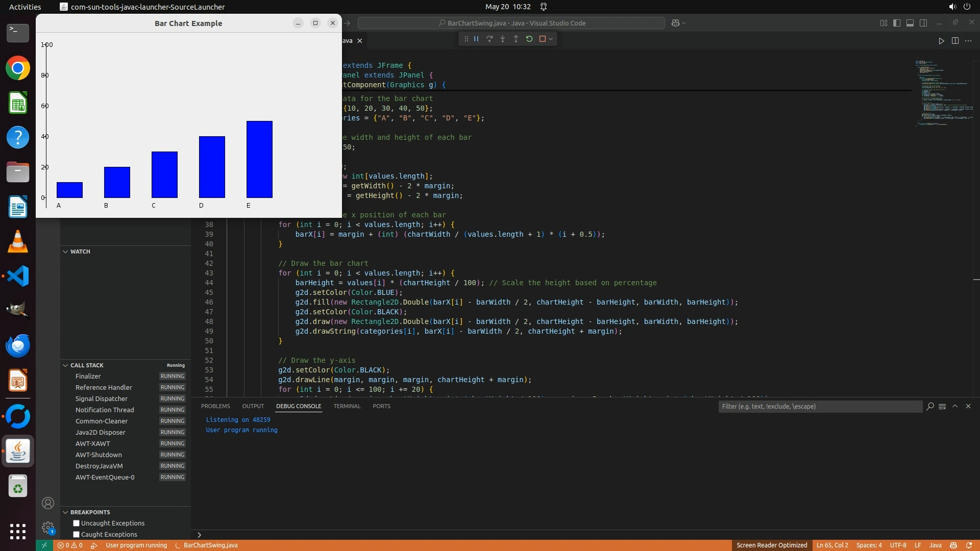The image size is (980, 551).
Task: Click Screen Reader Optimized status item
Action: tap(772, 545)
